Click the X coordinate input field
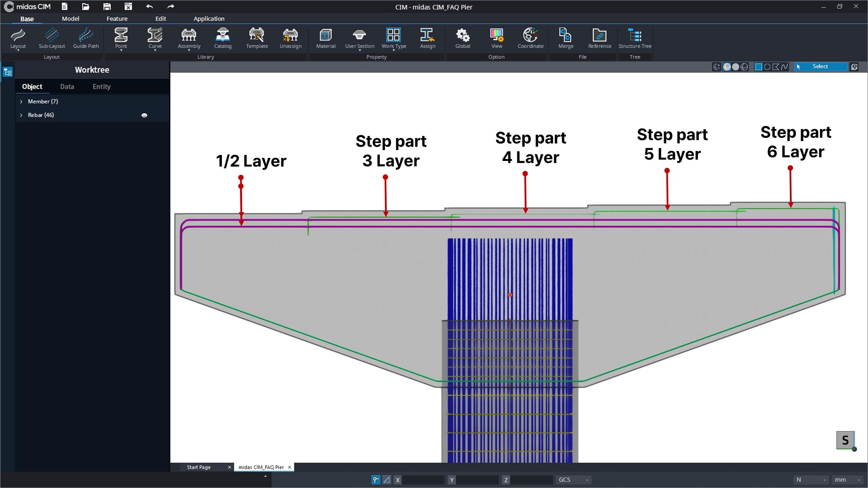This screenshot has height=488, width=868. [x=423, y=480]
